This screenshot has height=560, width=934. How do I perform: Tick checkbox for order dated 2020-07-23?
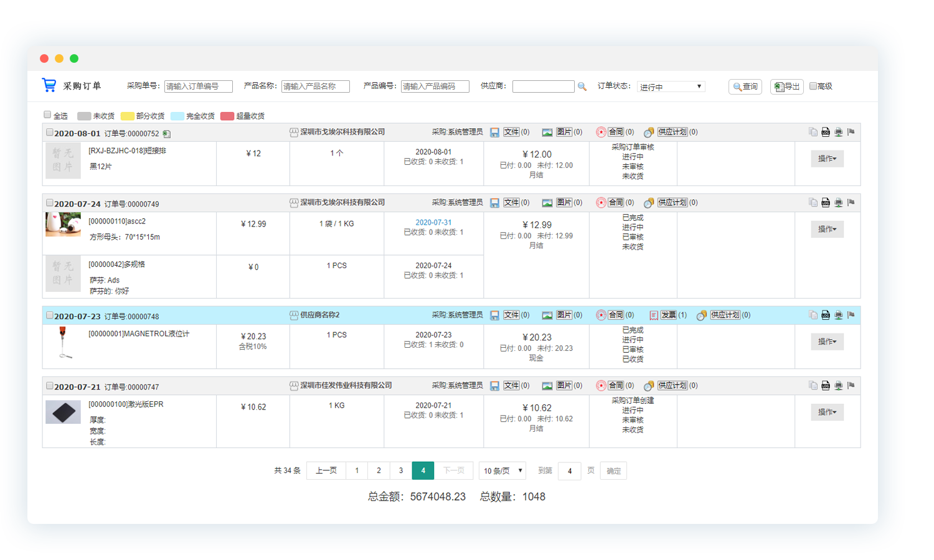50,315
